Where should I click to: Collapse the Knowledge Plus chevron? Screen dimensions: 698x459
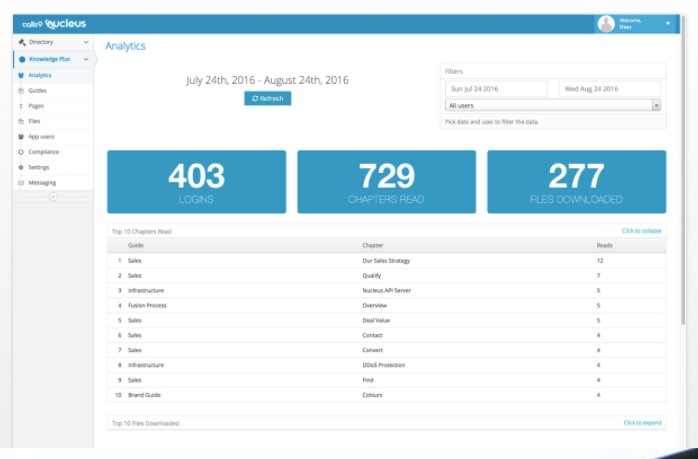[86, 59]
